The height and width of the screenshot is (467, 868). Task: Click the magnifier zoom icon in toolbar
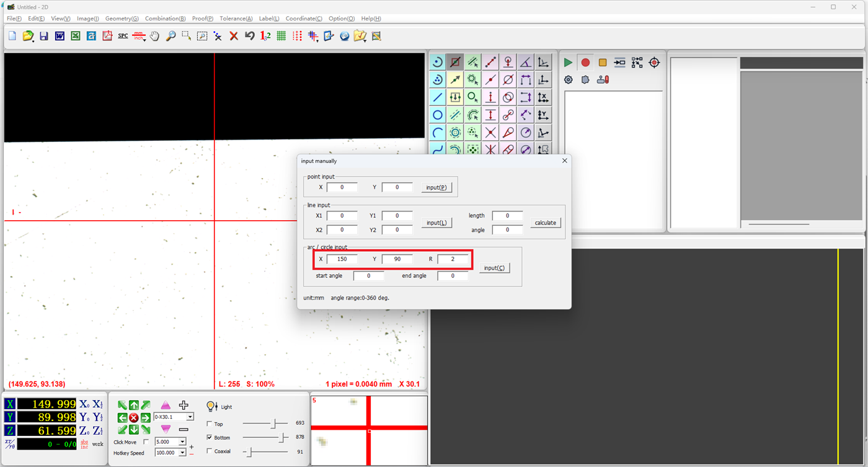[x=170, y=36]
